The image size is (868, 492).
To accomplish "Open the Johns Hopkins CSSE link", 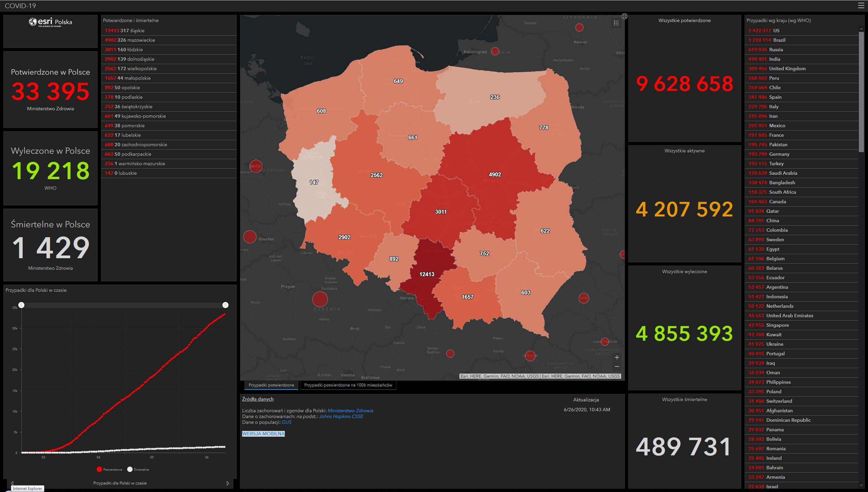I will (x=341, y=416).
